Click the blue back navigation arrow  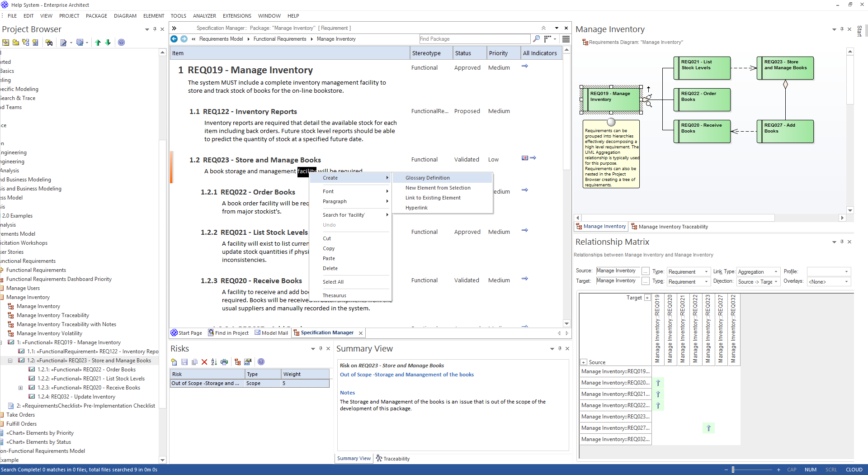coord(174,39)
